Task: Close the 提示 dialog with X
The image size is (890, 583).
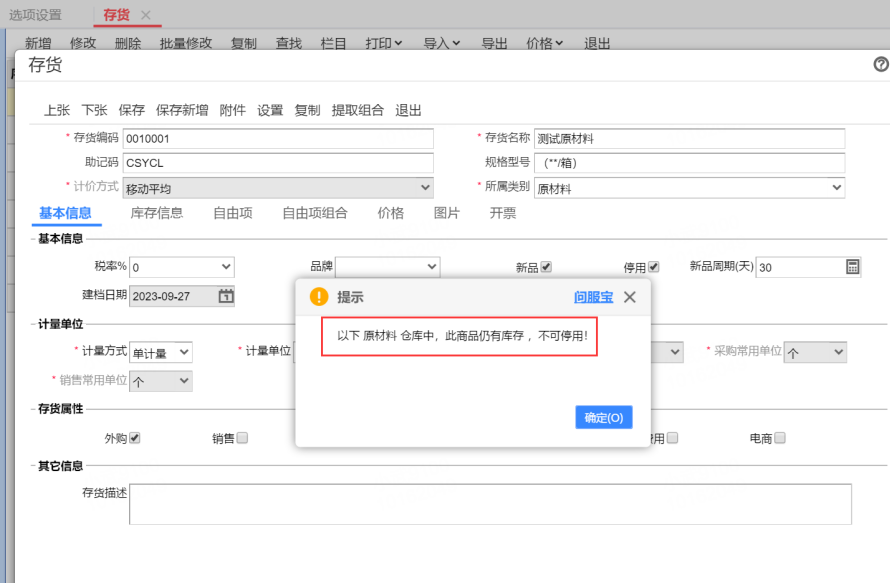Action: point(629,297)
